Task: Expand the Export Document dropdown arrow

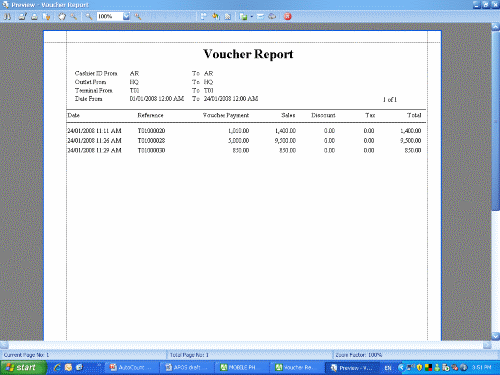Action: [x=252, y=16]
